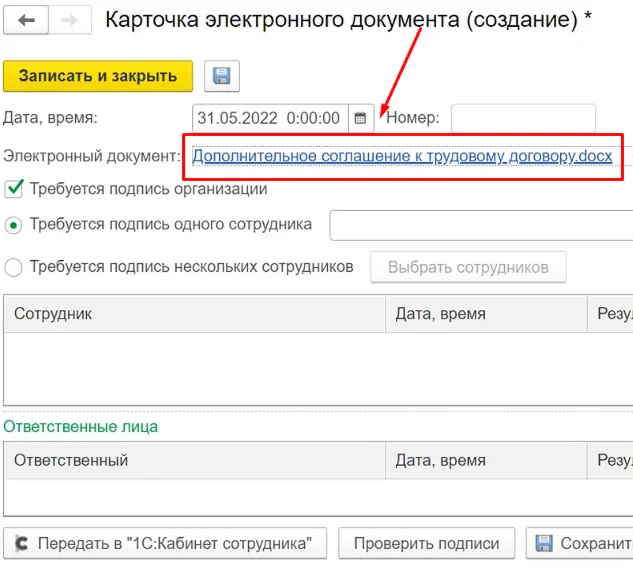Toggle Требуется подпись организации checkbox

(14, 189)
